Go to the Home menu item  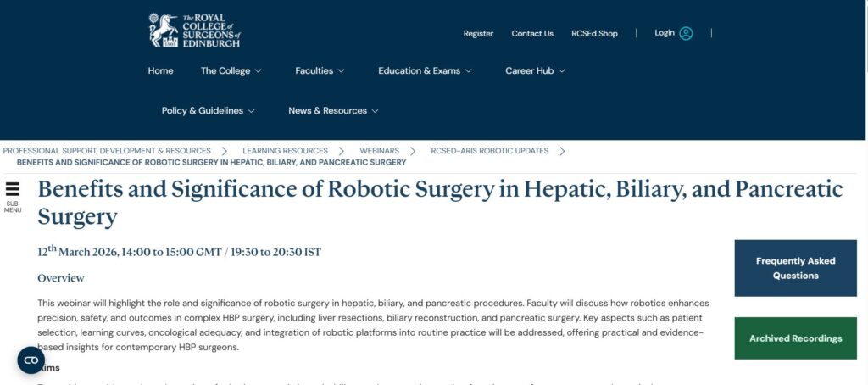pos(161,71)
